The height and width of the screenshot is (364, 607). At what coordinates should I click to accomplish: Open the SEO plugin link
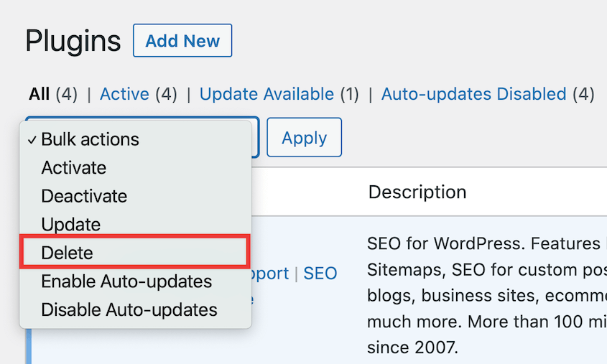point(320,274)
